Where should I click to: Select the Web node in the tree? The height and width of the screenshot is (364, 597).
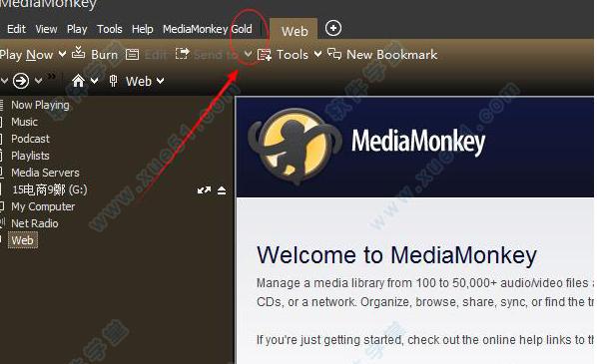click(x=23, y=240)
